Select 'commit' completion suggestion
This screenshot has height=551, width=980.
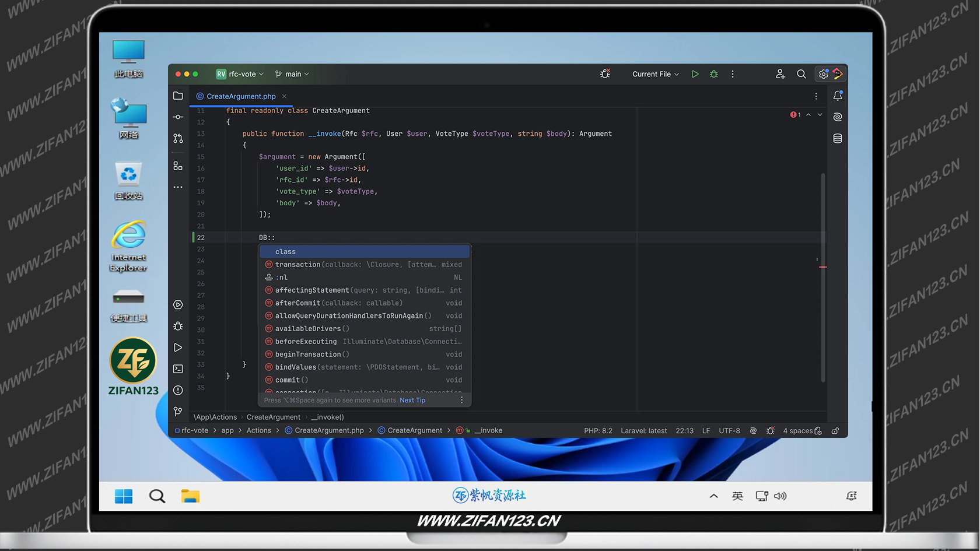365,380
